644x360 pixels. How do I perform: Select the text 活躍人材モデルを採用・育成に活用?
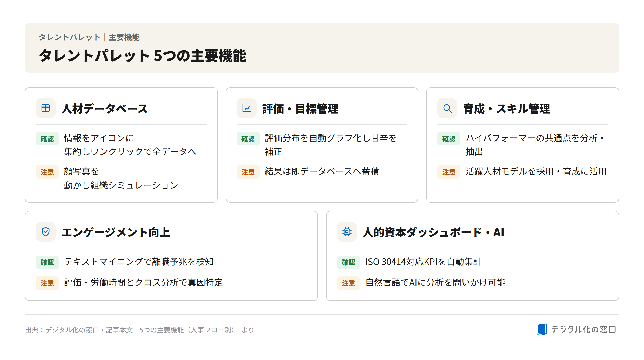(536, 171)
